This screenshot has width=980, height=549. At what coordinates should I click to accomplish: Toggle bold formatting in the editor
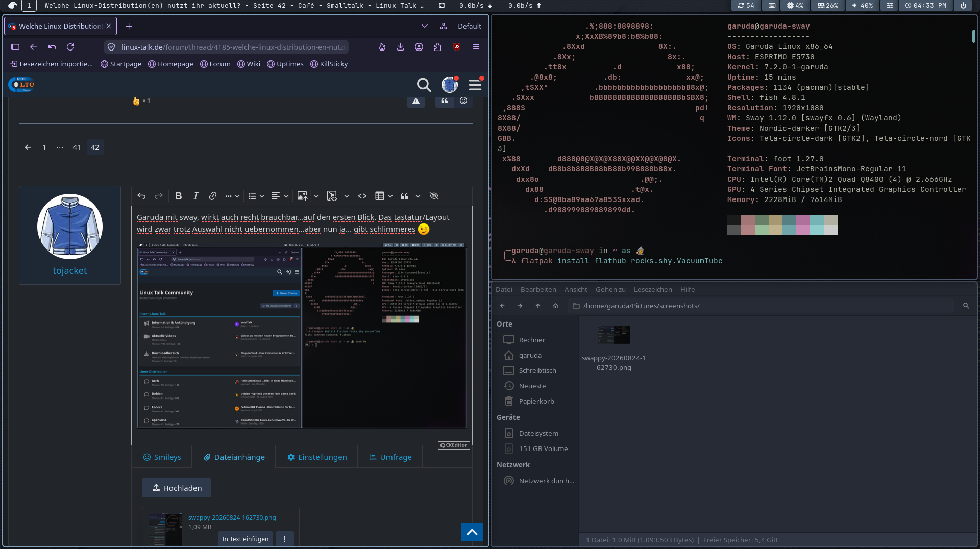178,196
